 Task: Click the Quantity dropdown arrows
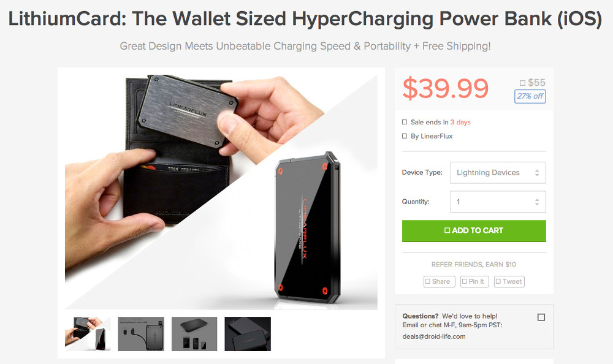(537, 202)
